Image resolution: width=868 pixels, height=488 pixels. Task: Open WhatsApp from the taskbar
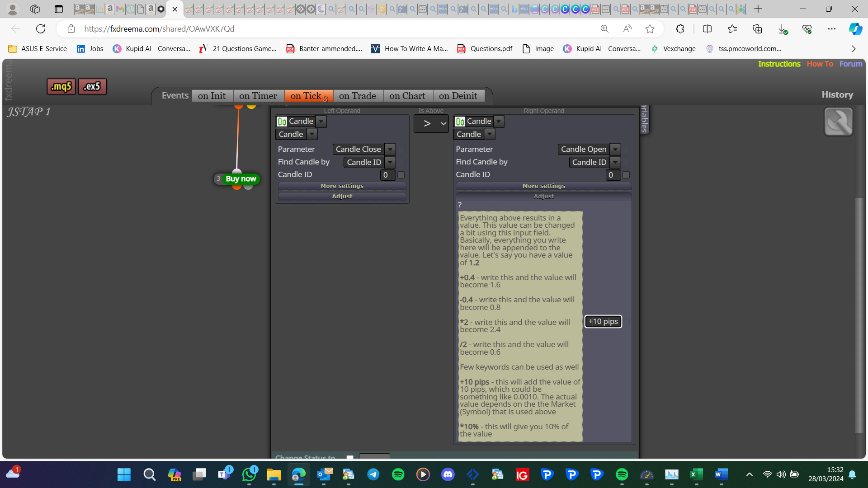pyautogui.click(x=249, y=474)
